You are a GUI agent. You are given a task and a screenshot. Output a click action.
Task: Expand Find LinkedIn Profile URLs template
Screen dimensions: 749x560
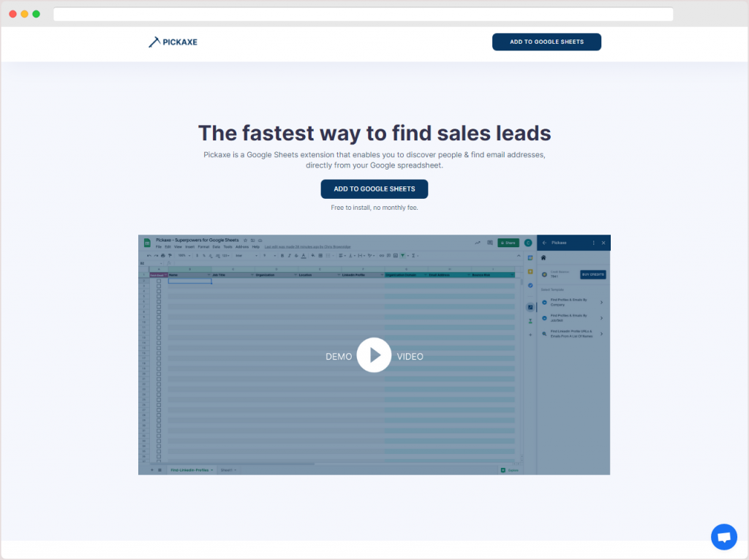pos(601,334)
